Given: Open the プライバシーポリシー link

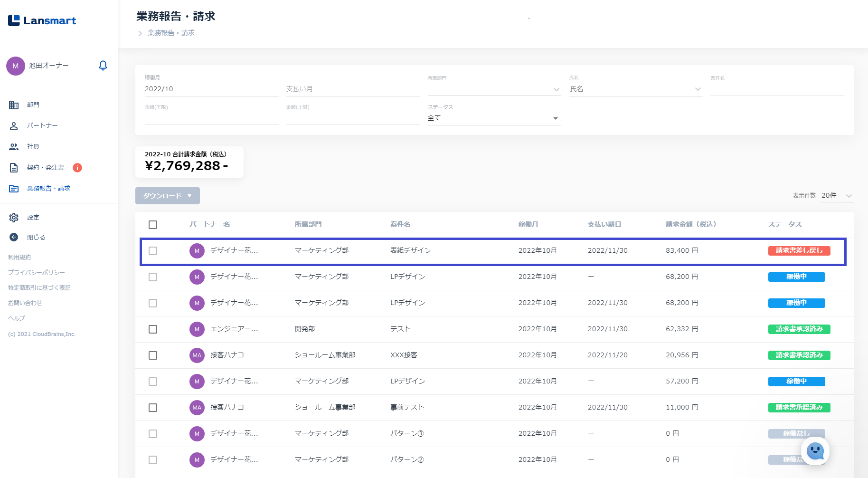Looking at the screenshot, I should (36, 273).
